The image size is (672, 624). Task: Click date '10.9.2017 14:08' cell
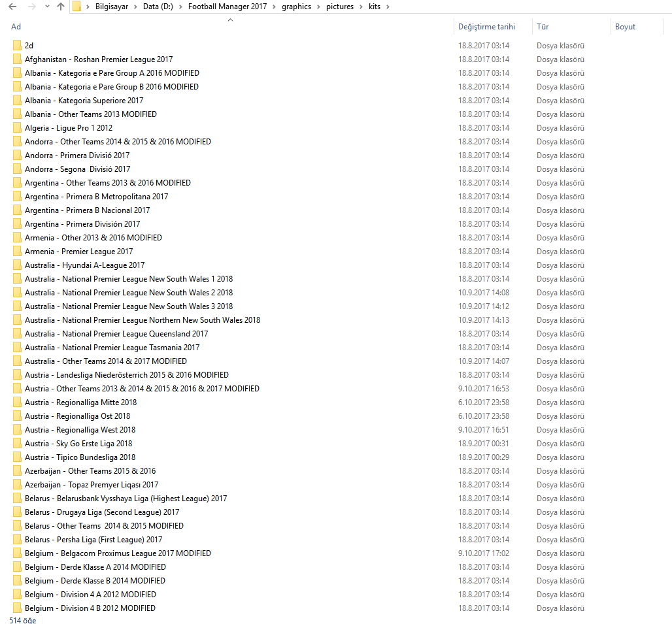pos(484,293)
